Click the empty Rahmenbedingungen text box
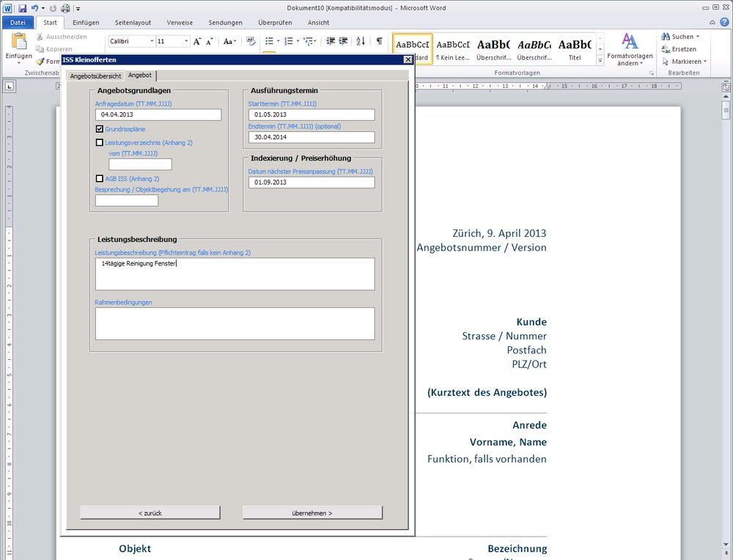 (235, 323)
